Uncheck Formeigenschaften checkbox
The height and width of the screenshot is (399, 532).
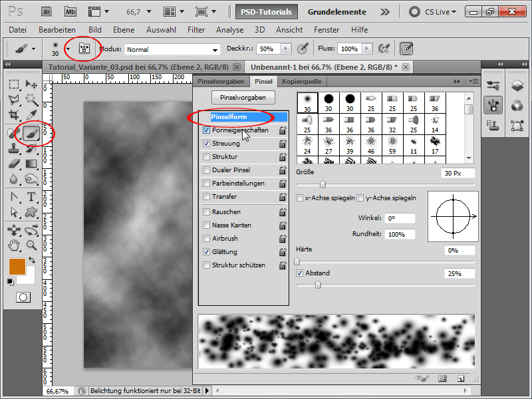pos(206,130)
